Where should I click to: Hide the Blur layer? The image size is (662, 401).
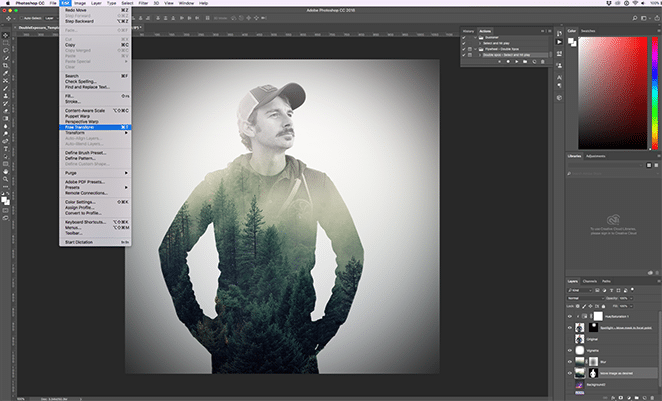pyautogui.click(x=570, y=362)
